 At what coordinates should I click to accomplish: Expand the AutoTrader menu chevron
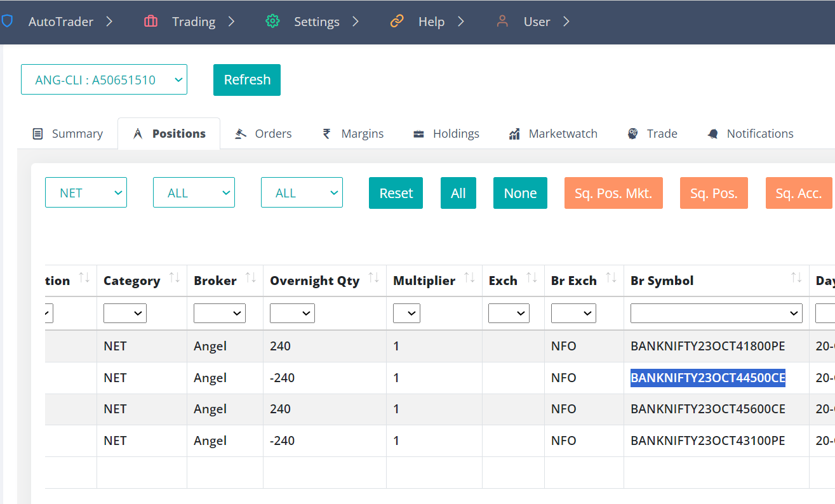point(109,22)
